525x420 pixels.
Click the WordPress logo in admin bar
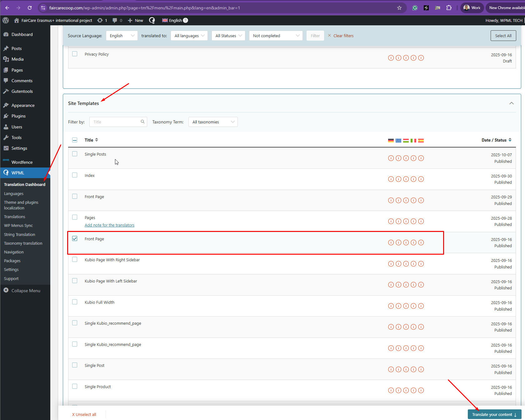tap(6, 20)
